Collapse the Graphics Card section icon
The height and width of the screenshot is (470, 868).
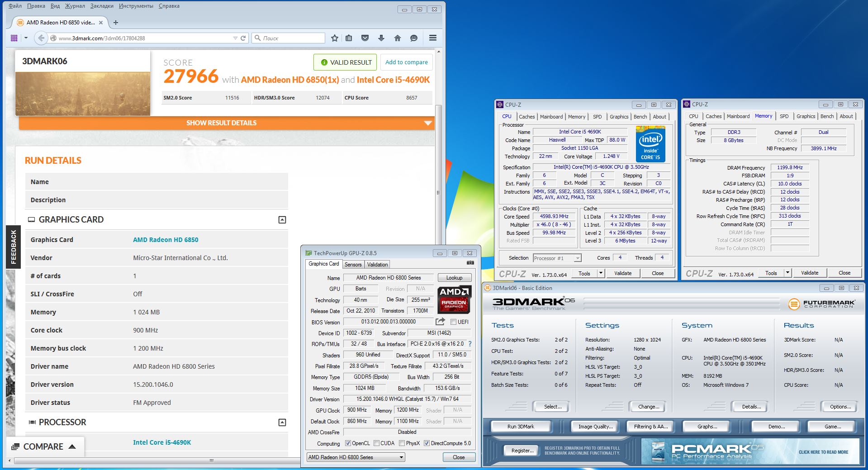[x=282, y=220]
